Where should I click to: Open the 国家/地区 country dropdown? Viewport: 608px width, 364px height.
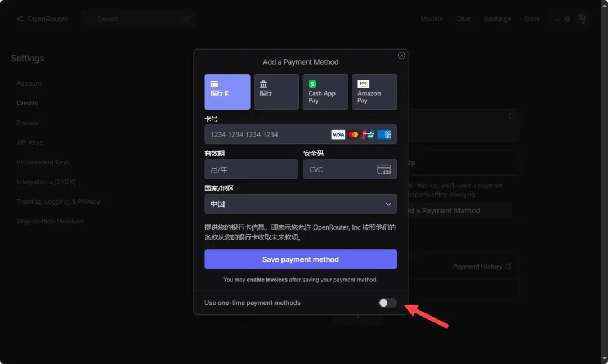pos(300,204)
